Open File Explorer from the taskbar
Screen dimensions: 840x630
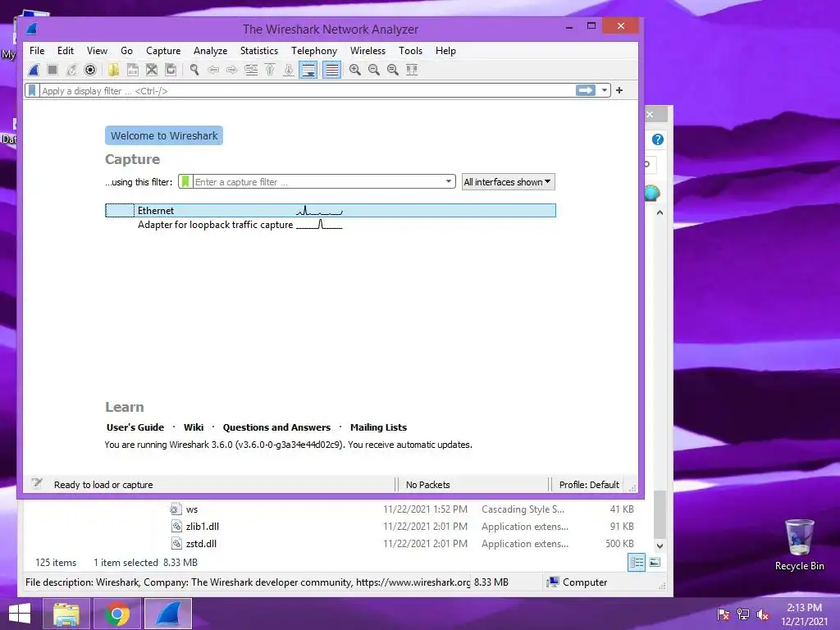[x=66, y=614]
